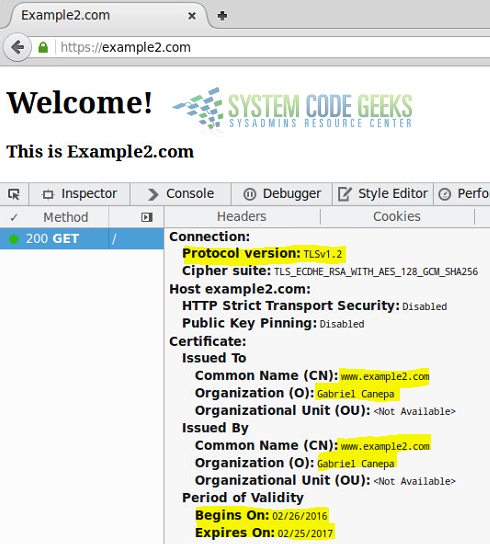This screenshot has height=544, width=490.
Task: Open a new tab with the plus icon
Action: [x=222, y=16]
